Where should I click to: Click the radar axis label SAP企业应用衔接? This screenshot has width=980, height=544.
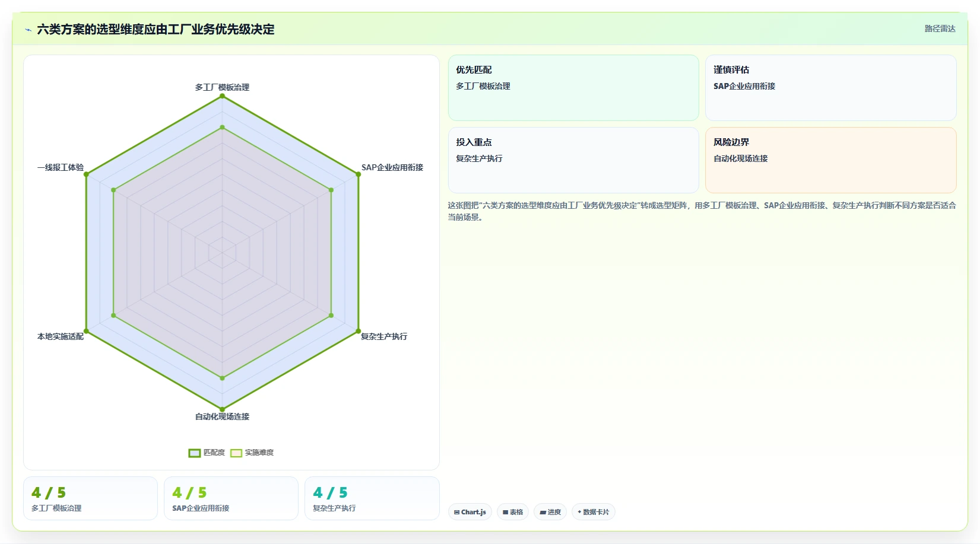[x=392, y=167]
